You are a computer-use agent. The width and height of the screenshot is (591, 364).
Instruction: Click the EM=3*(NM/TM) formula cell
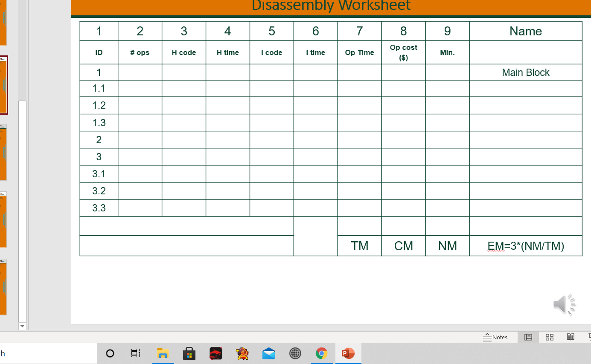pos(525,246)
